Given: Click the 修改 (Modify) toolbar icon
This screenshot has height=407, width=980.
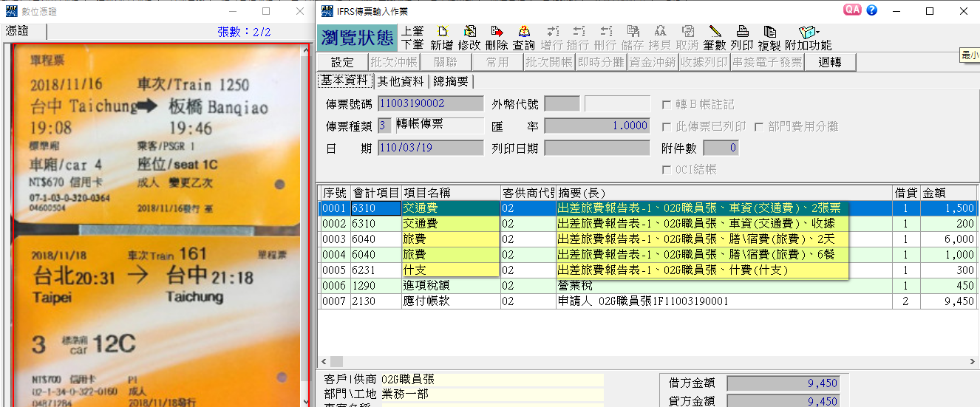Looking at the screenshot, I should click(469, 38).
